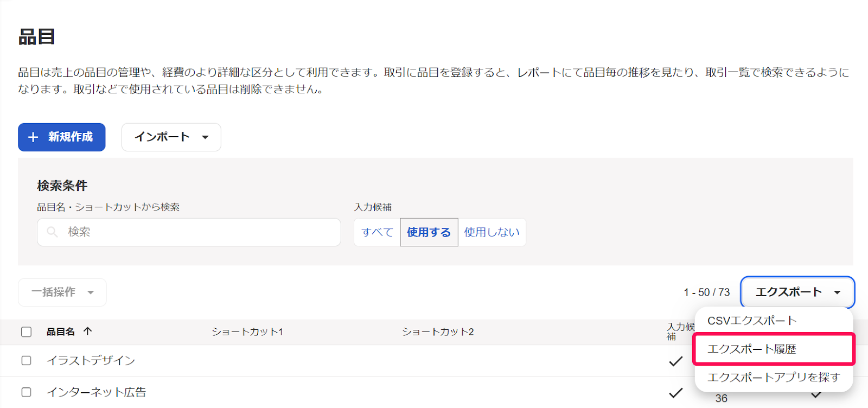Collapse the エクスポート dropdown
The width and height of the screenshot is (868, 408).
coord(797,292)
